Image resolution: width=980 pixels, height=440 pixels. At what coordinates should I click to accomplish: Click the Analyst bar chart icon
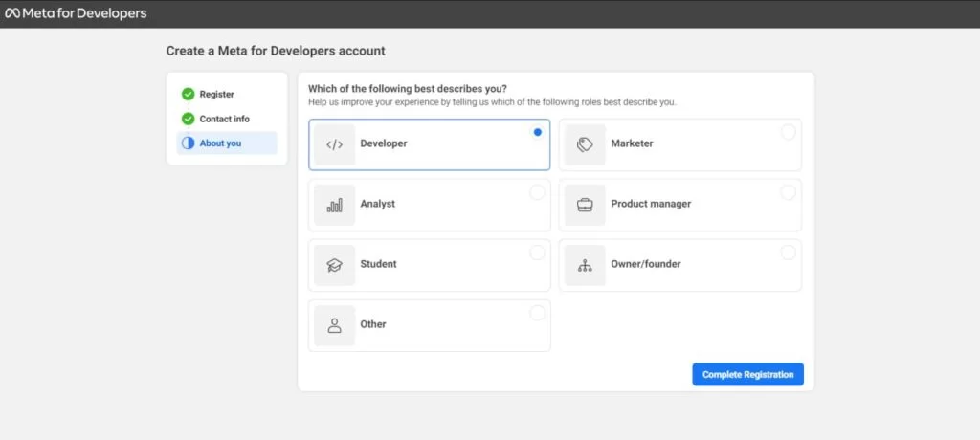tap(334, 205)
